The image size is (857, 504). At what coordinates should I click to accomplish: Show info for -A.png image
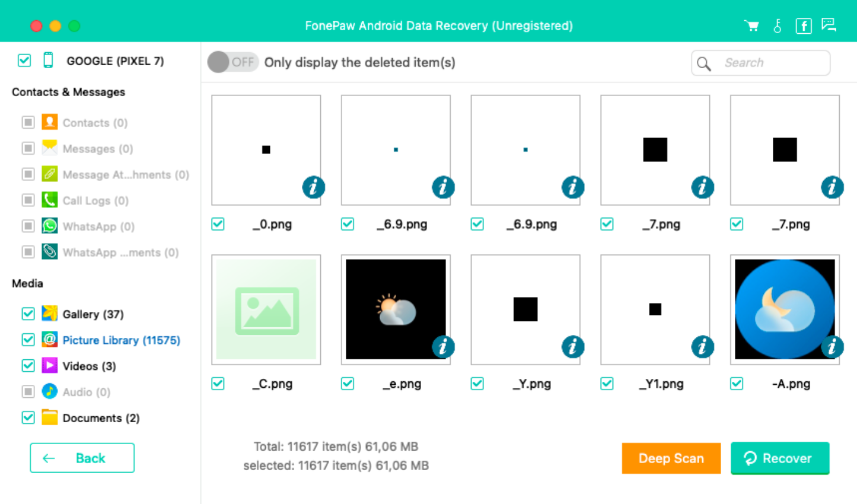(x=832, y=347)
